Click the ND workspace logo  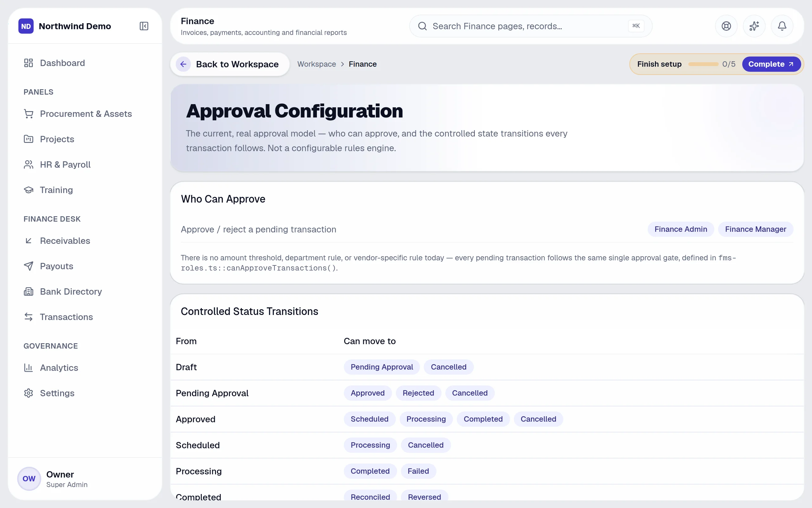[x=26, y=26]
